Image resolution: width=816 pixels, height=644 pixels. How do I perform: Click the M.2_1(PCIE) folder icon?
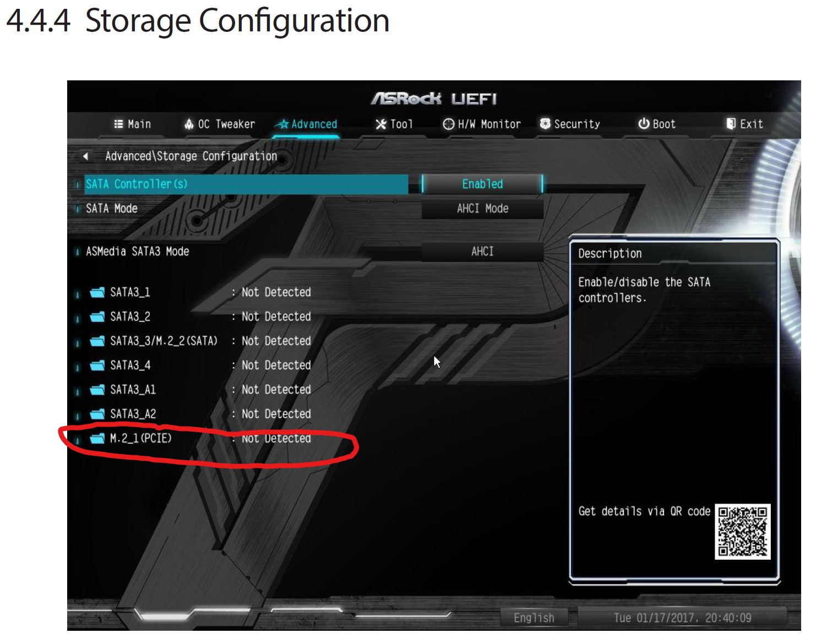point(97,438)
